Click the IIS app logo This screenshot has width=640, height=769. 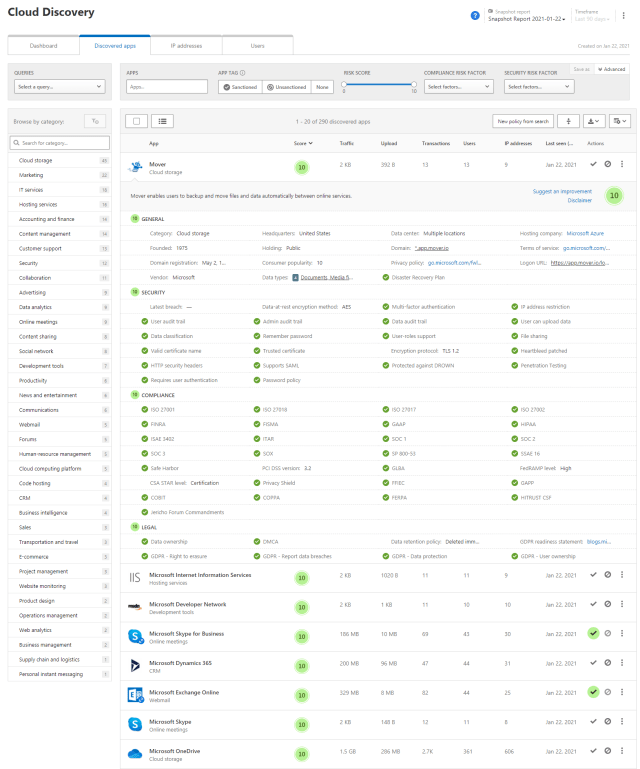[x=135, y=578]
